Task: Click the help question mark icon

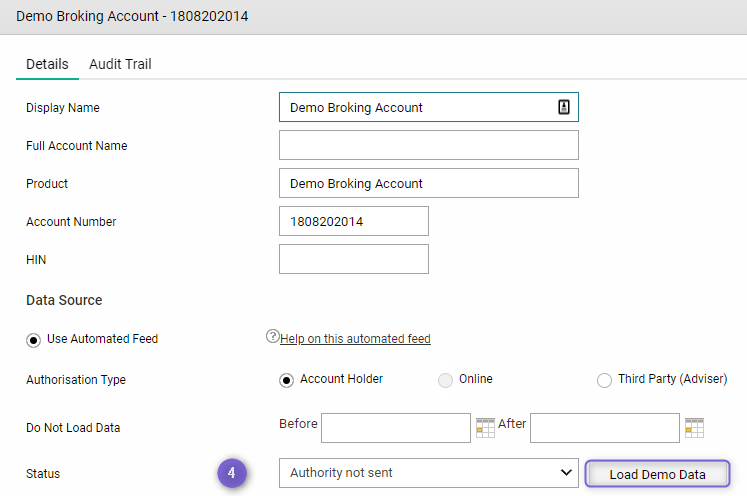Action: 273,336
